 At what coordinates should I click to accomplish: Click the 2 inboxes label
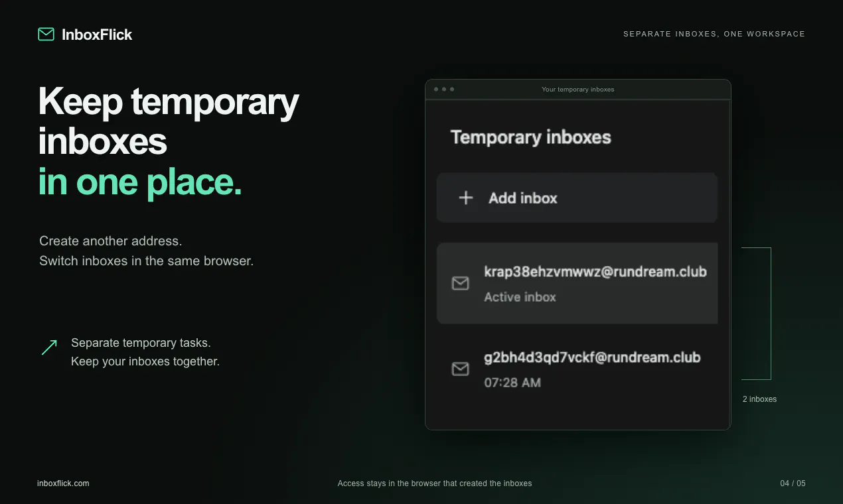(x=759, y=399)
